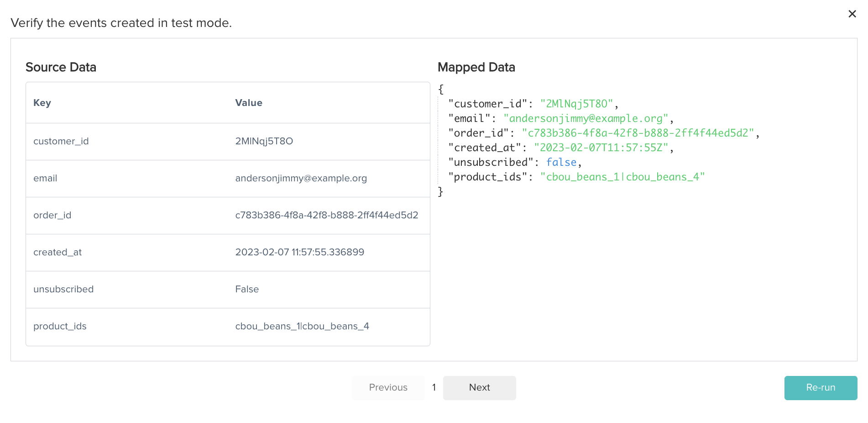Click the 2023-02-07 timestamp value cell

[300, 252]
